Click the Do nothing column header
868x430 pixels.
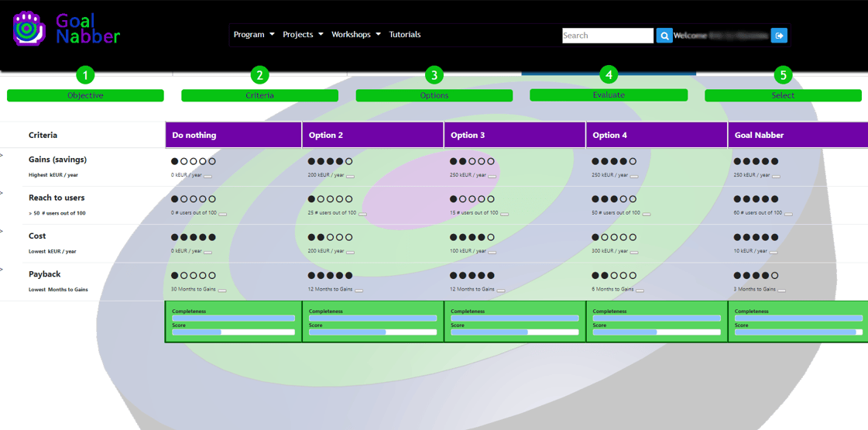[x=234, y=135]
